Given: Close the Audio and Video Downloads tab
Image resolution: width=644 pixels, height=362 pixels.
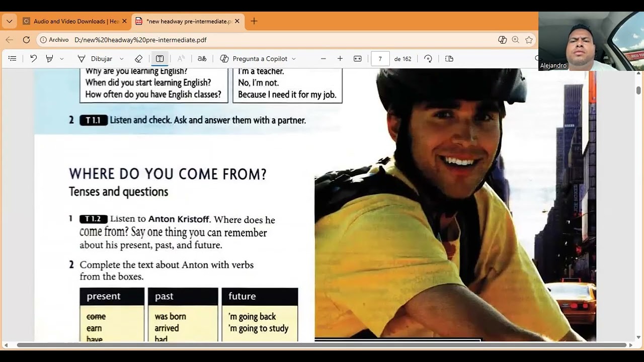Looking at the screenshot, I should click(124, 21).
